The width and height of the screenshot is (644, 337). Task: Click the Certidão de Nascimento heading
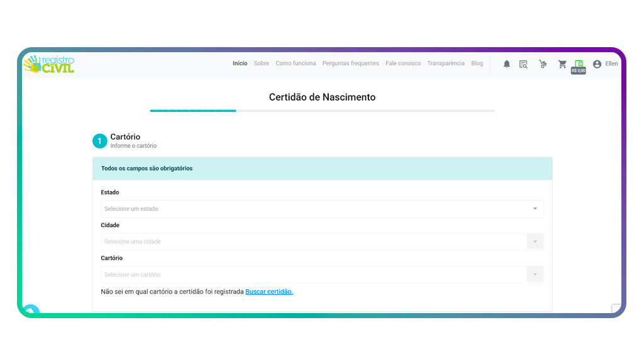[x=322, y=97]
